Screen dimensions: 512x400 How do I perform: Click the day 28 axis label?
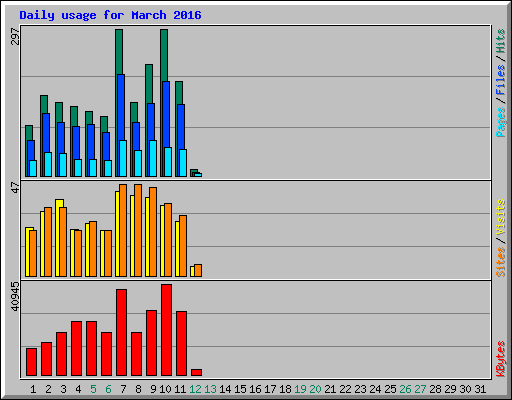pyautogui.click(x=435, y=389)
